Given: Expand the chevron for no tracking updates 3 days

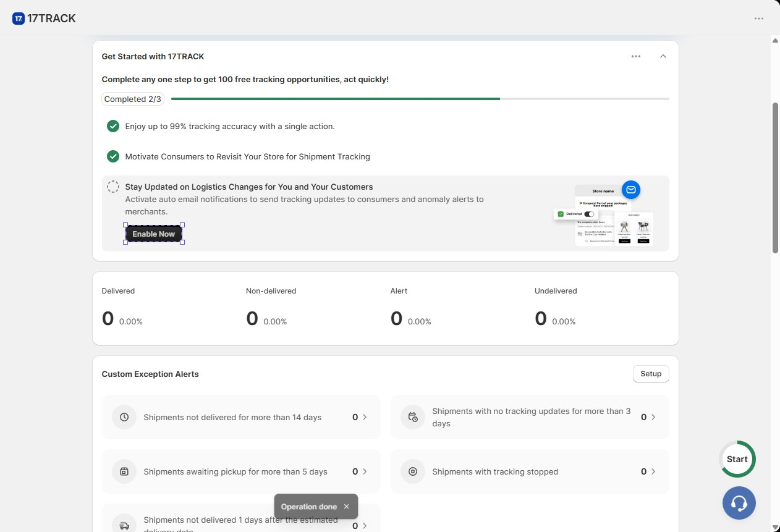Looking at the screenshot, I should tap(653, 417).
